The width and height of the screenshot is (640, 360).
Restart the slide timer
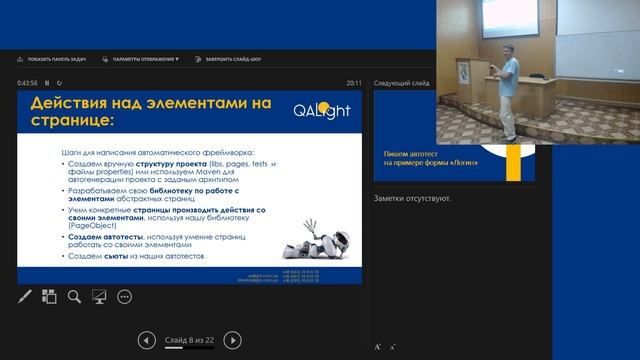[59, 83]
